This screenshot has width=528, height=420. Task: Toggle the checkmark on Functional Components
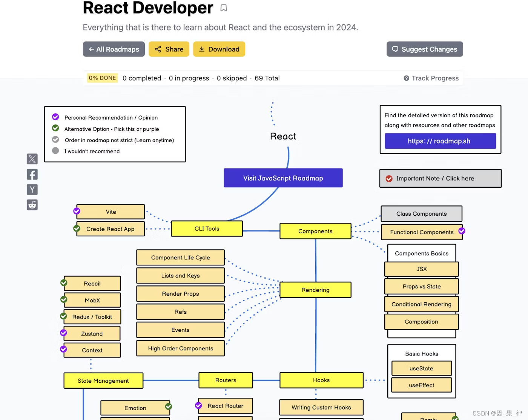(462, 232)
